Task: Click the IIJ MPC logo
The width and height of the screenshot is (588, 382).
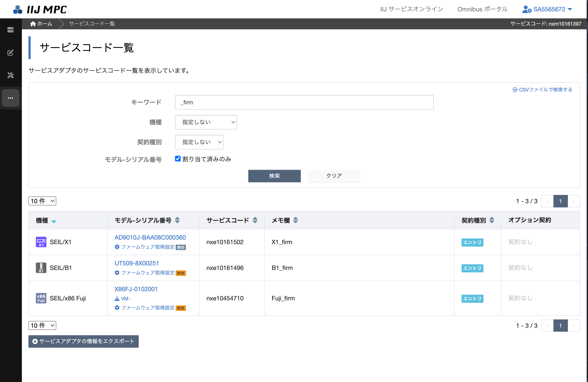Action: pos(40,9)
